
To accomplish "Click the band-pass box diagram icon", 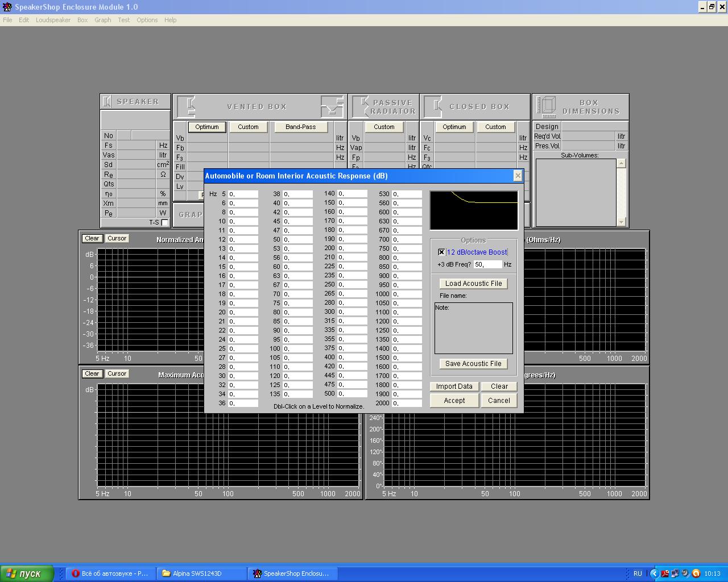I will point(332,106).
